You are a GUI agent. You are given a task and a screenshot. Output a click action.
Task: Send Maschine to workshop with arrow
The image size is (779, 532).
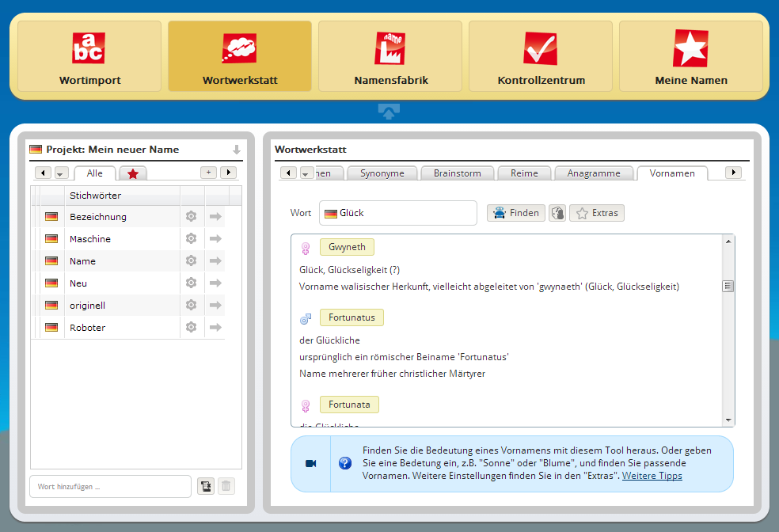[215, 238]
